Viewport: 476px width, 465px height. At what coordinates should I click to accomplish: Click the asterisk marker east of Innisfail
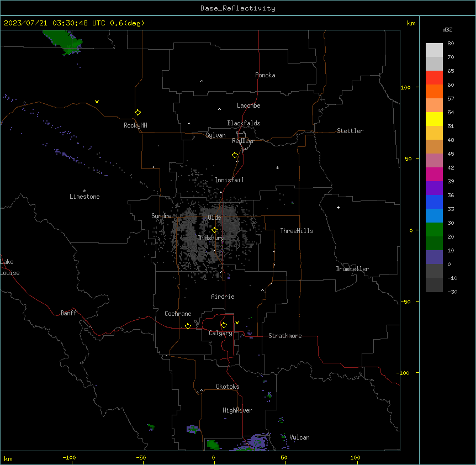pyautogui.click(x=277, y=167)
